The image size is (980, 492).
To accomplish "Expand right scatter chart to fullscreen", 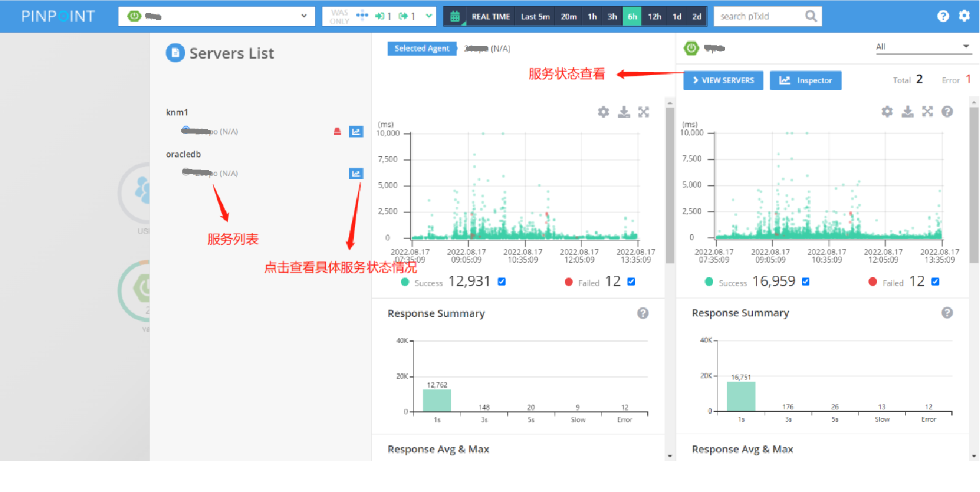I will [x=927, y=111].
